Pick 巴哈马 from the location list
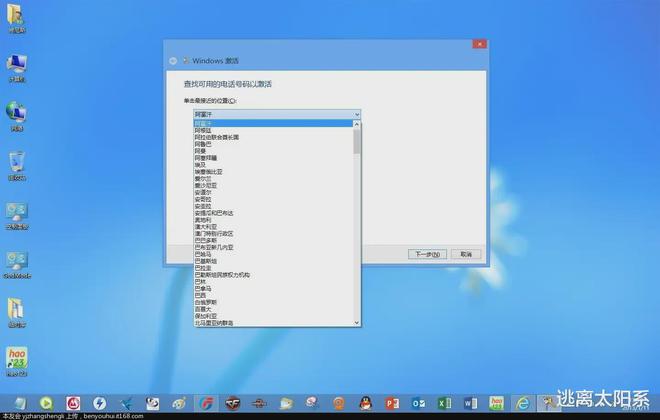 click(x=273, y=254)
